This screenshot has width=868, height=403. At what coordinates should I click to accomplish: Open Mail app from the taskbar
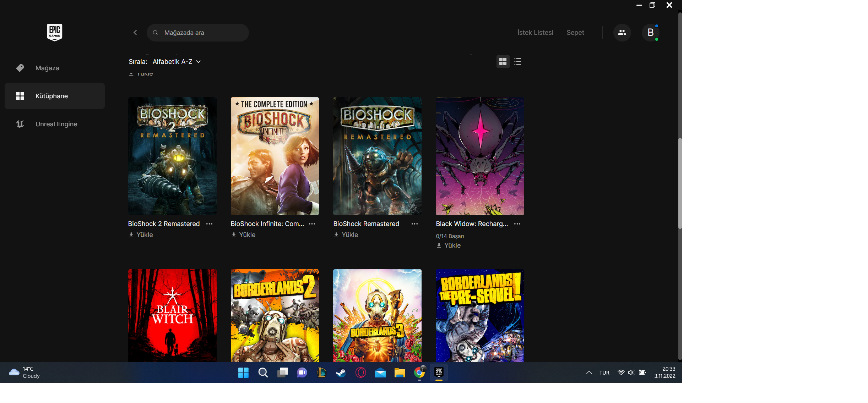pyautogui.click(x=380, y=372)
